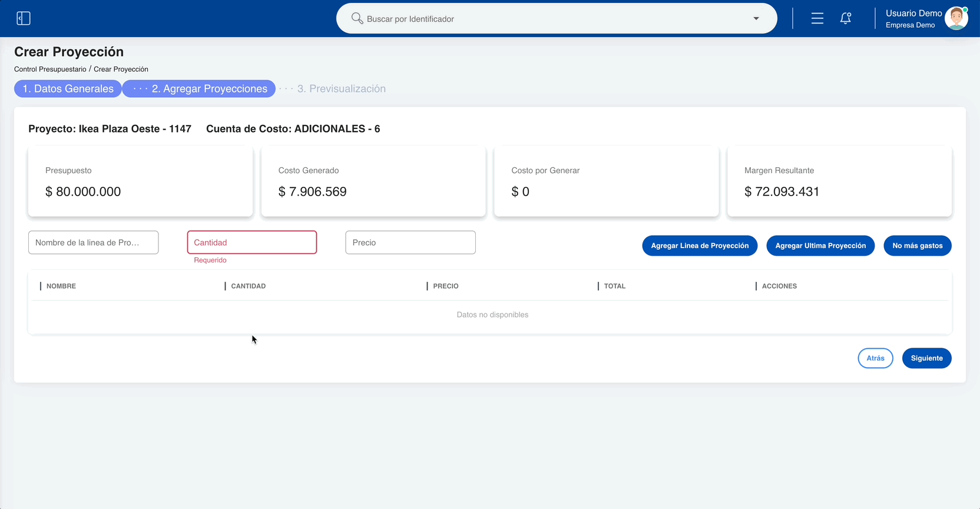Follow the Control Presupuestario breadcrumb link
Image resolution: width=980 pixels, height=509 pixels.
(50, 69)
